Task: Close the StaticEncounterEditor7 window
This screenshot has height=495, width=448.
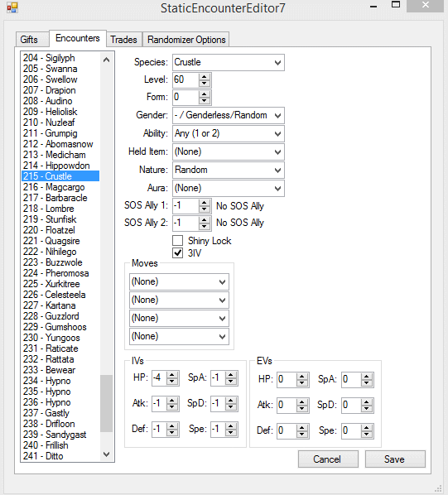Action: click(x=426, y=5)
